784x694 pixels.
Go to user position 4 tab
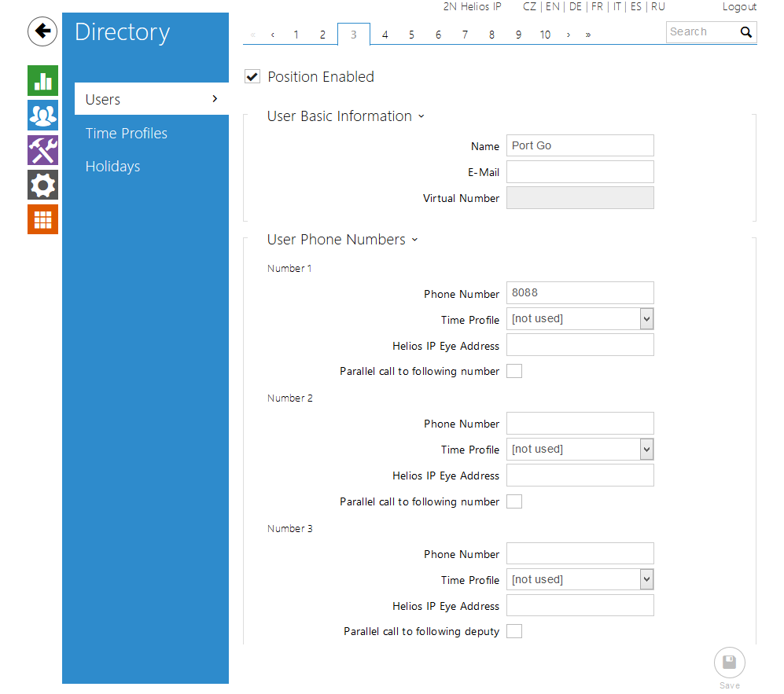(x=385, y=35)
